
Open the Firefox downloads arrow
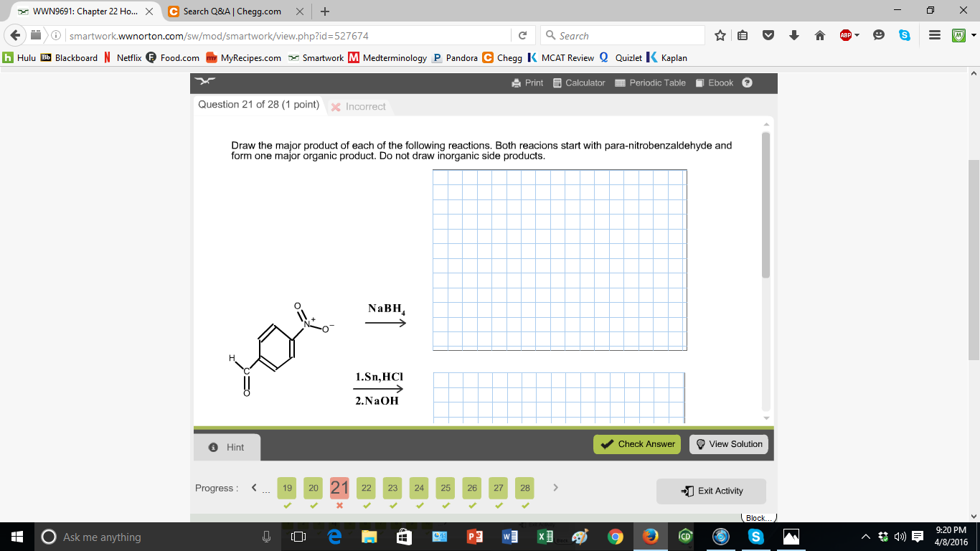pos(794,35)
